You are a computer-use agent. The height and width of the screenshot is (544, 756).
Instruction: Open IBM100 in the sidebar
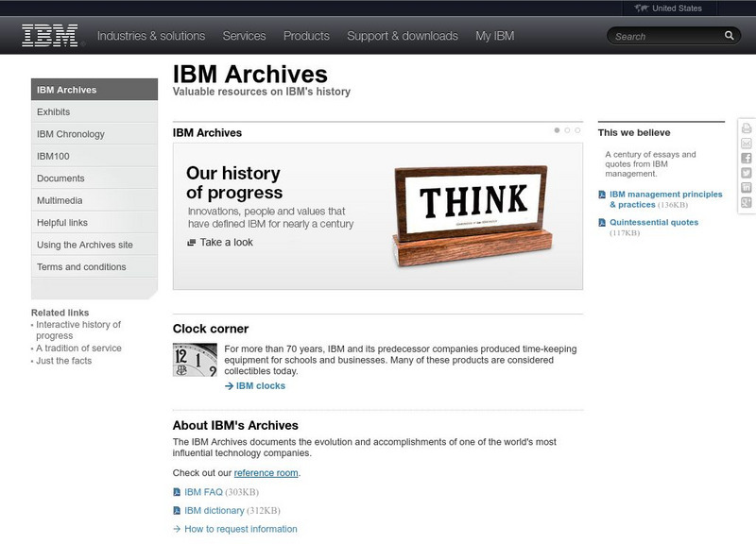pyautogui.click(x=94, y=156)
